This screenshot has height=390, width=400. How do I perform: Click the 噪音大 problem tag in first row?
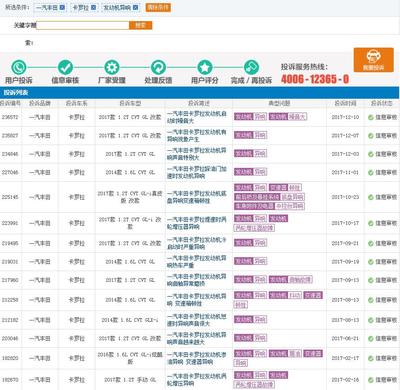(x=297, y=117)
